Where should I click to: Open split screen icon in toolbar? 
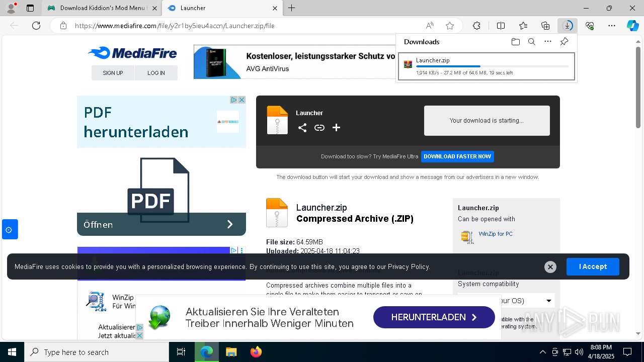point(501,26)
